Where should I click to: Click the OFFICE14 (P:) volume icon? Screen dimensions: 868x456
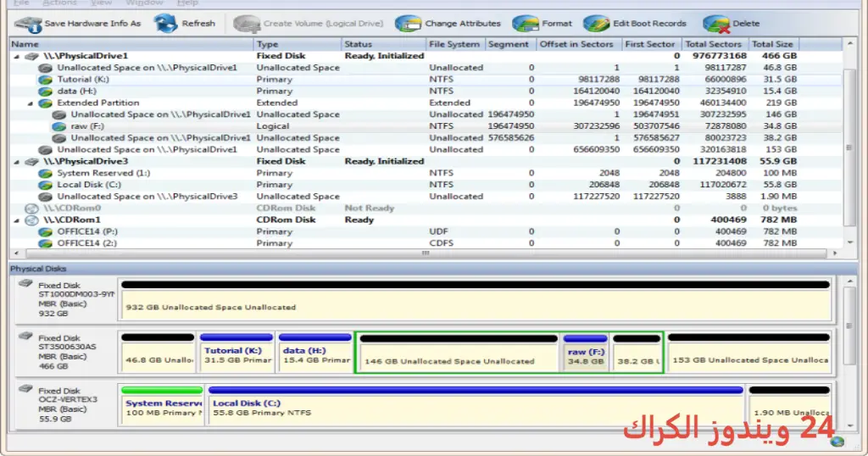pyautogui.click(x=46, y=232)
